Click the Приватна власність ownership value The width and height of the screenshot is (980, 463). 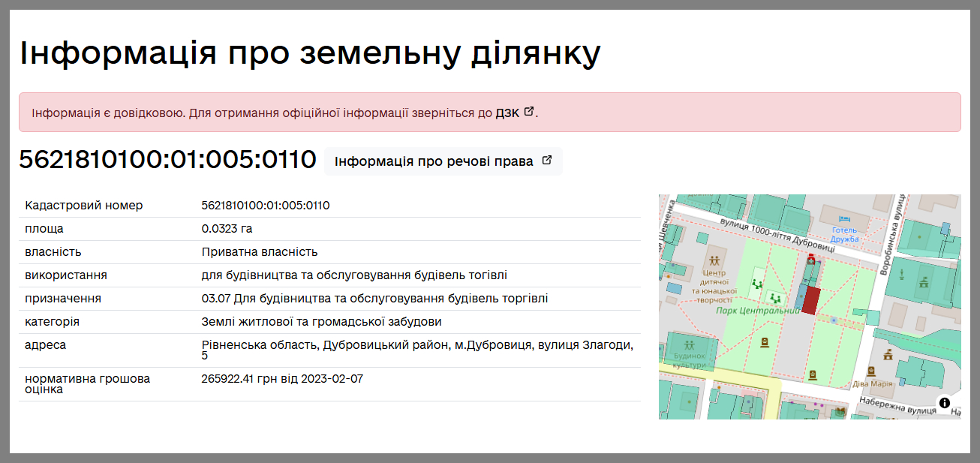click(260, 252)
